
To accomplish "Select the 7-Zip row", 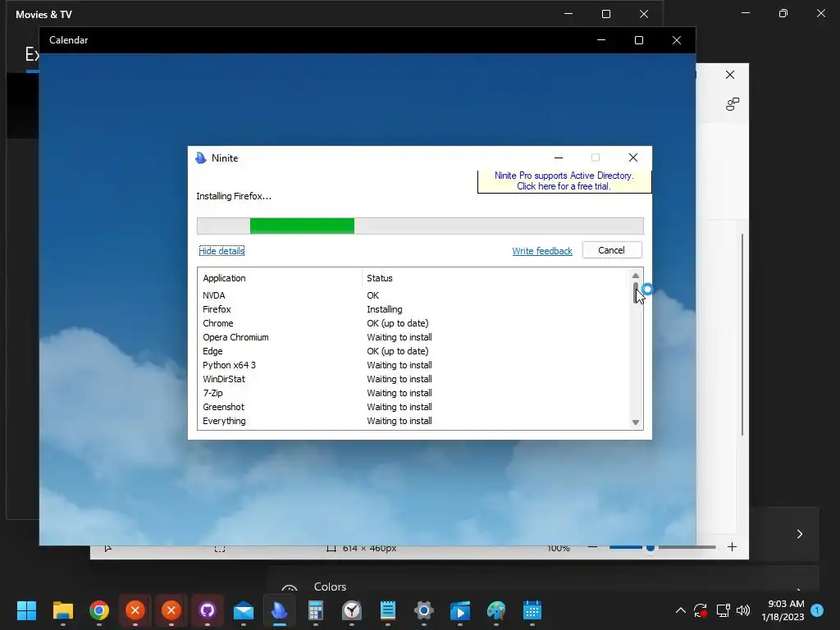I will (x=413, y=393).
